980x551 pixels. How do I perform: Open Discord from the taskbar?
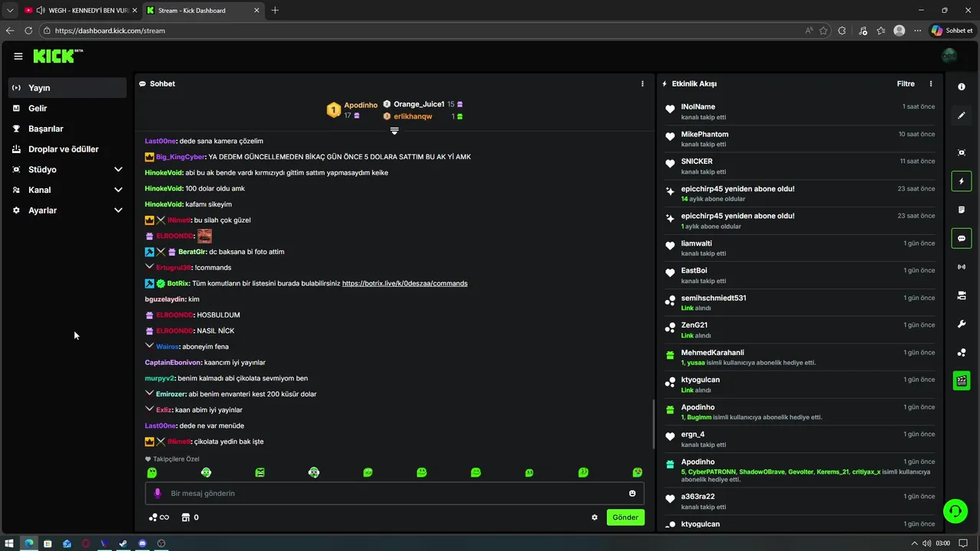click(142, 543)
